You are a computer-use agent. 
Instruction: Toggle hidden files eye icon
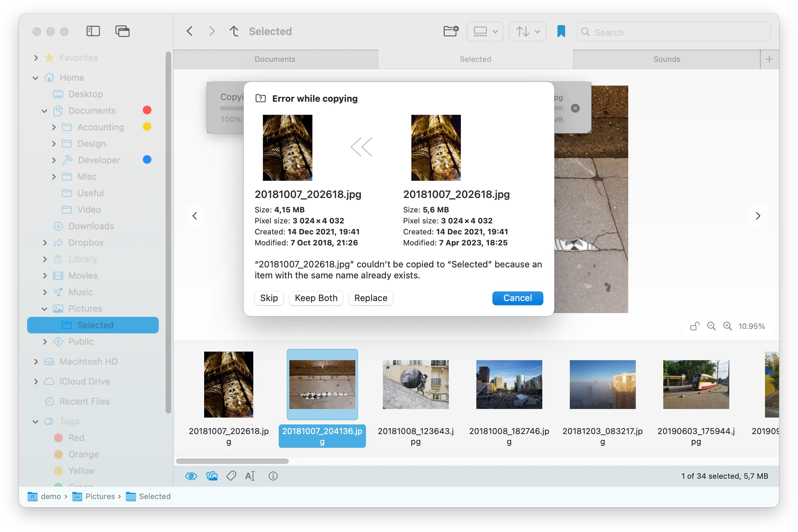click(x=191, y=476)
